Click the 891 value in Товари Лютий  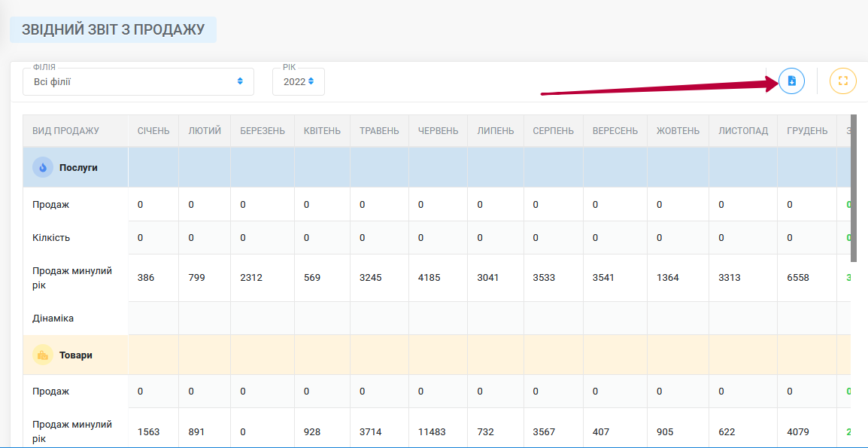click(x=196, y=431)
